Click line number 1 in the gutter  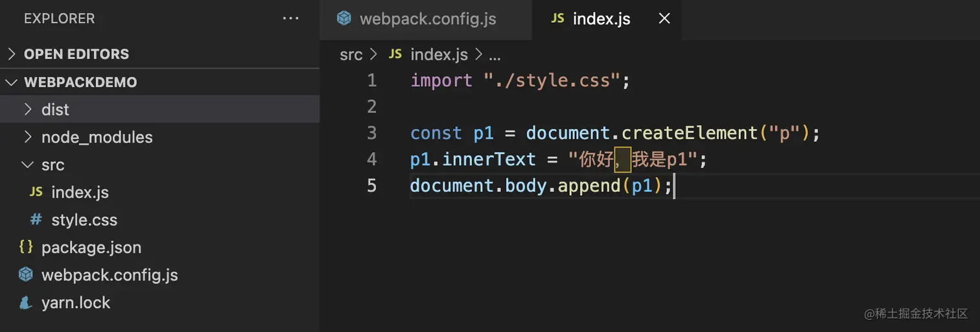pos(371,81)
